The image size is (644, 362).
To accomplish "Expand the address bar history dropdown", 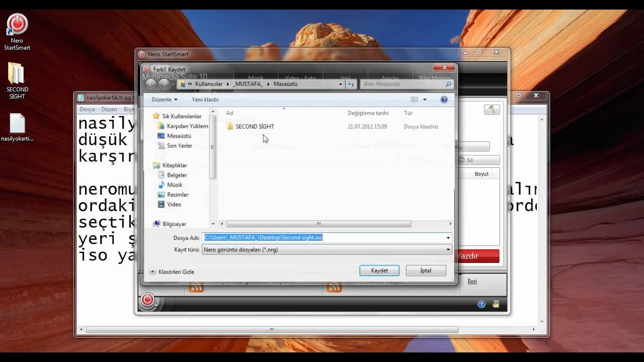I will pos(341,84).
